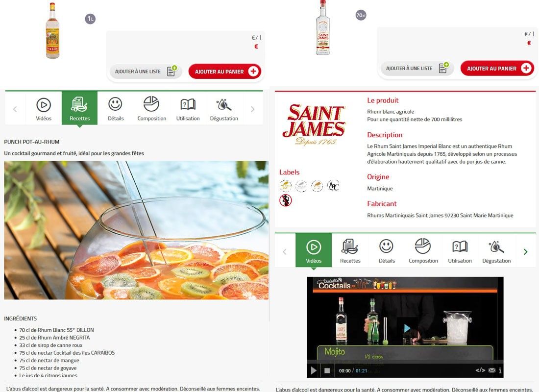The image size is (539, 392).
Task: Open the Dillon rum bottle image
Action: (52, 30)
